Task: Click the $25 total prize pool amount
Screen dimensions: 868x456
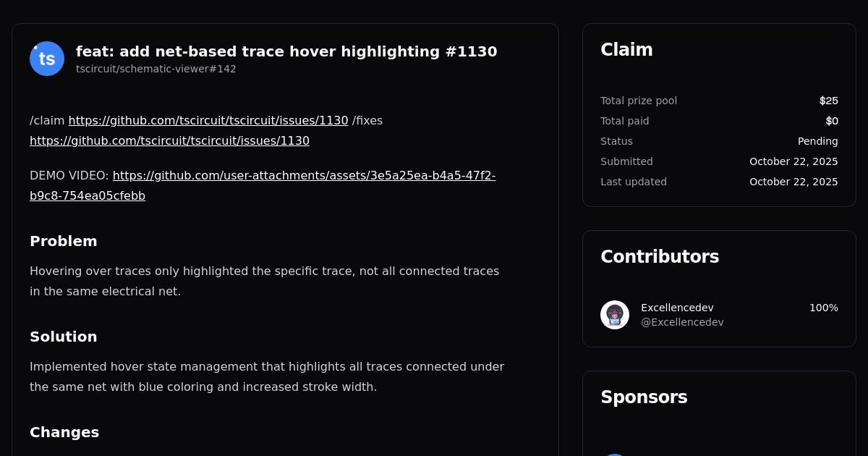Action: coord(829,101)
